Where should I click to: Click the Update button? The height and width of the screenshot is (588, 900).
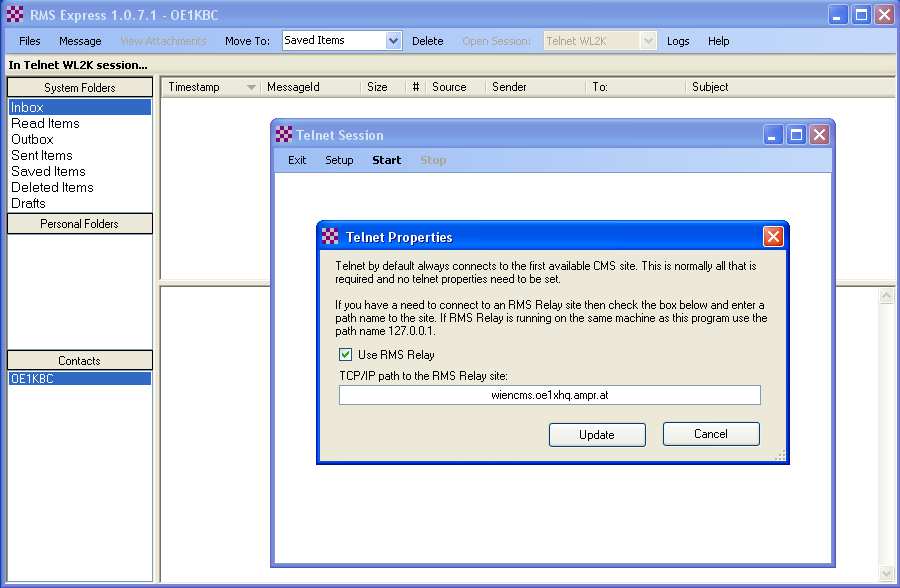pos(597,435)
